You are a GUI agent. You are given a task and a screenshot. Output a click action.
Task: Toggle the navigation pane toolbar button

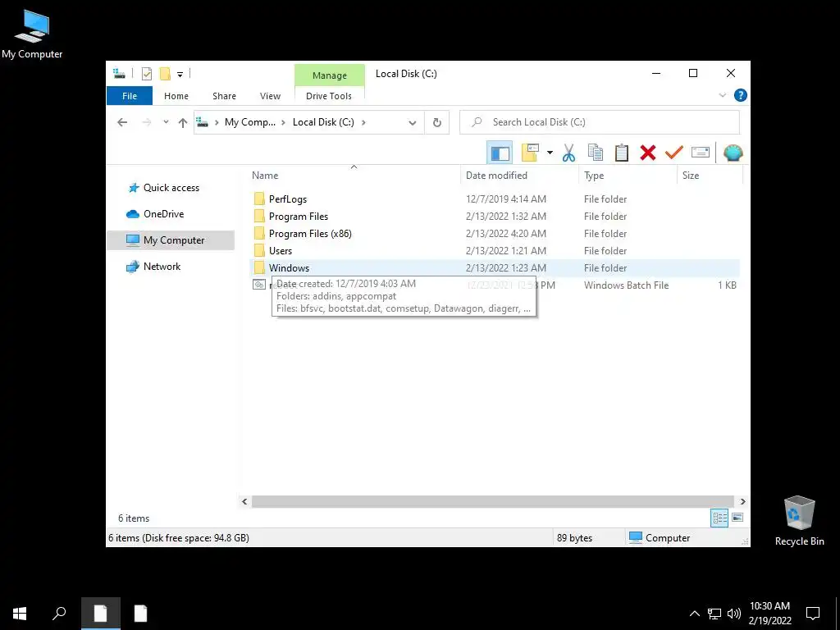click(500, 153)
